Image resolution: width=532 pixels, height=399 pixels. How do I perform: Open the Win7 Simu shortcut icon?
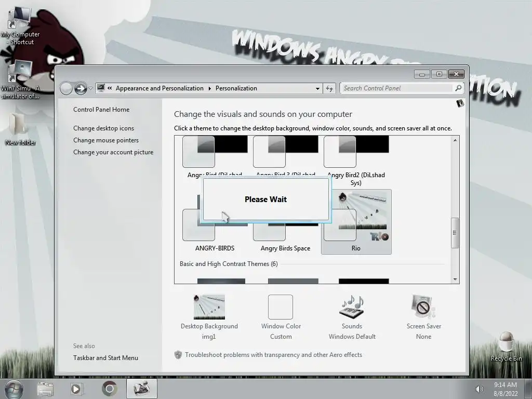point(20,80)
